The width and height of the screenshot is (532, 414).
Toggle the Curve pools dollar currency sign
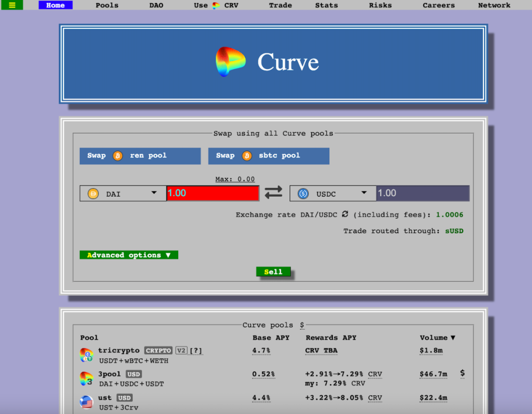point(302,325)
